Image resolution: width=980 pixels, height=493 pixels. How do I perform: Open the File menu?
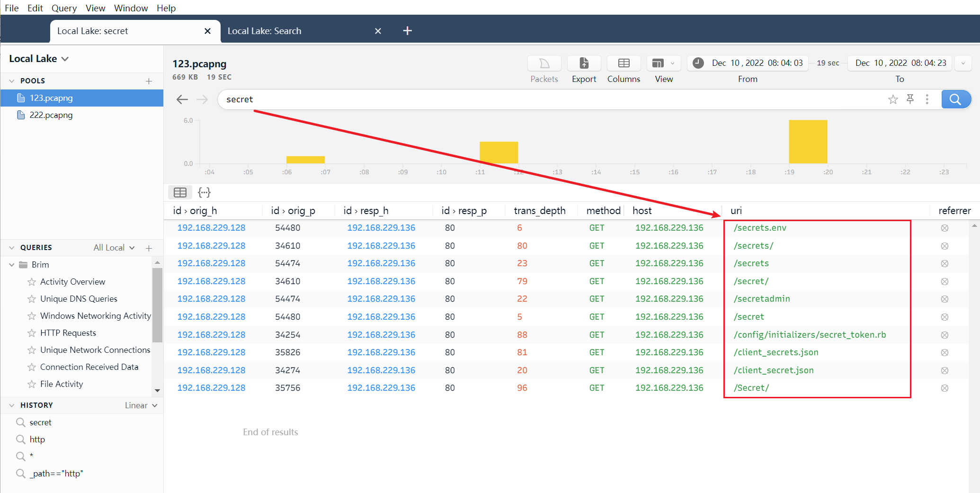pos(11,8)
